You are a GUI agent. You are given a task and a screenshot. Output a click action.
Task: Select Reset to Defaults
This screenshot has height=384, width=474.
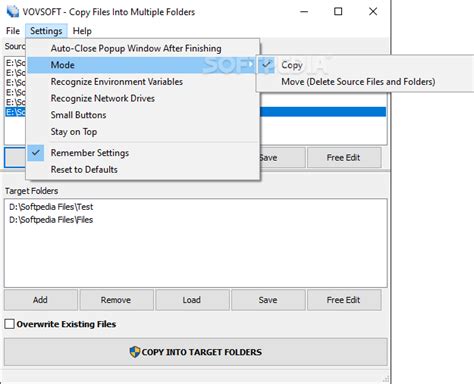pos(143,169)
